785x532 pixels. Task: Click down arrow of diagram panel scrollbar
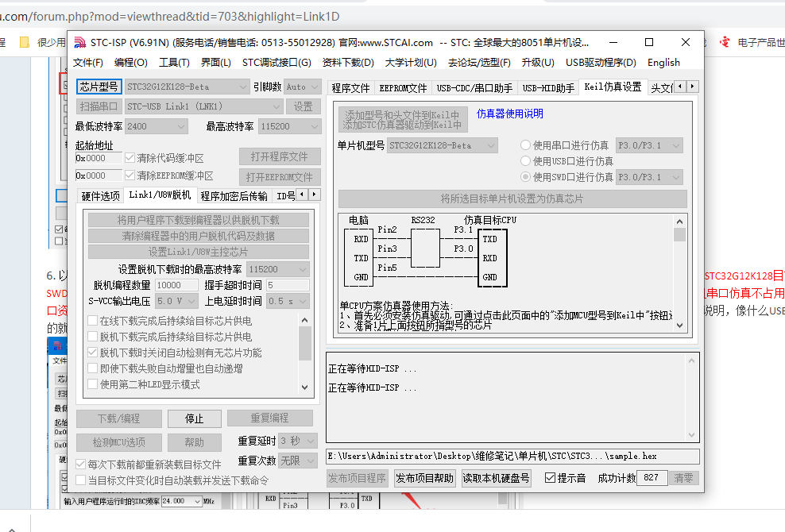tap(679, 326)
